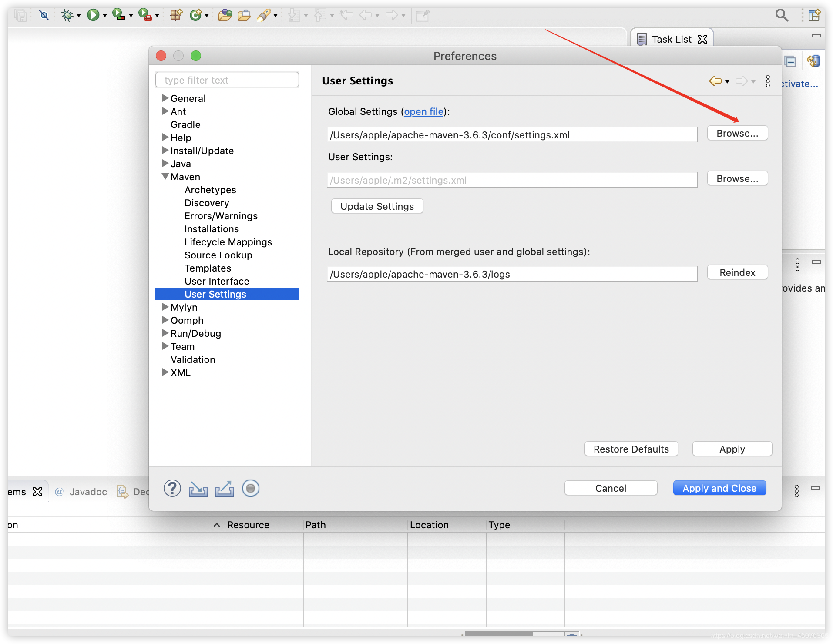Click the New Java Class toolbar icon
The height and width of the screenshot is (644, 833).
click(196, 15)
